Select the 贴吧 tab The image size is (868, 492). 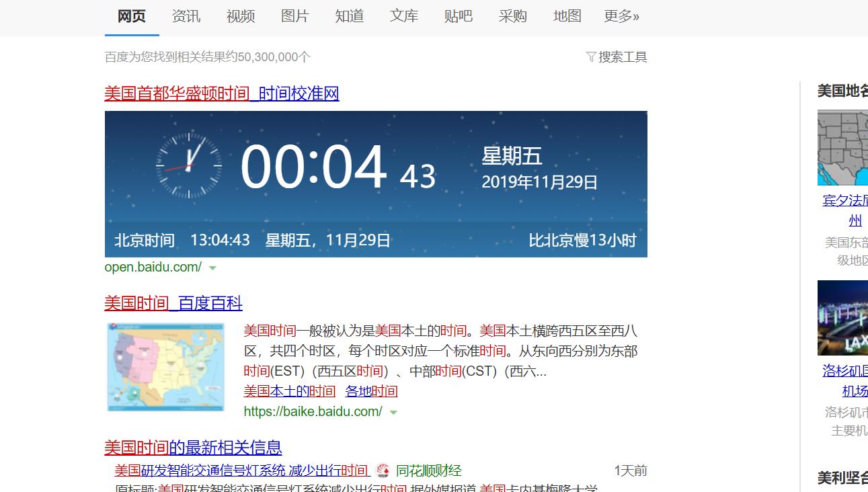(458, 16)
